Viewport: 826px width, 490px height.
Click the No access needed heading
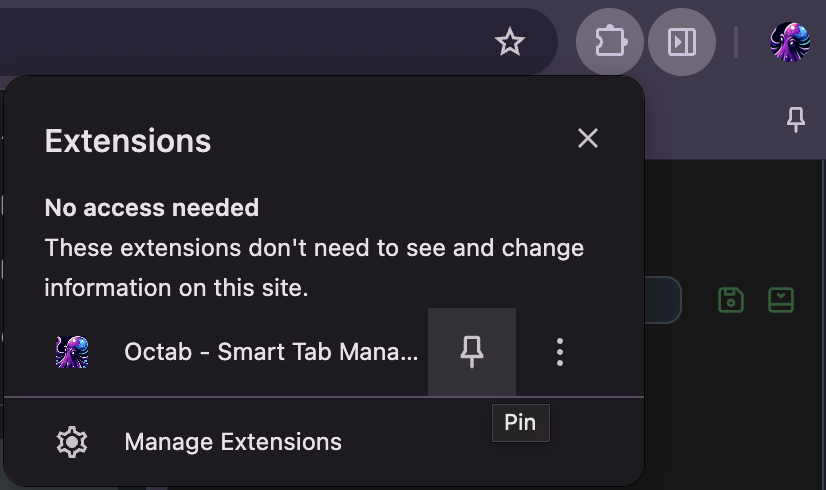coord(152,208)
